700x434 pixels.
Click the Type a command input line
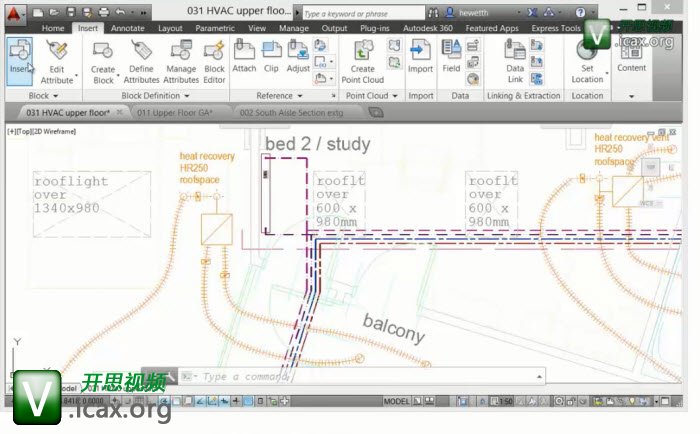[x=360, y=377]
